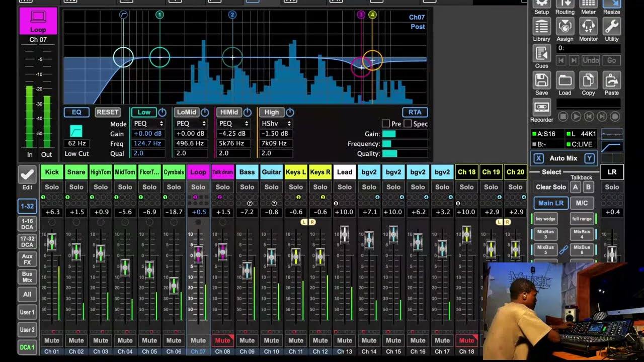Select the 1-32 channel layer tab

[27, 206]
